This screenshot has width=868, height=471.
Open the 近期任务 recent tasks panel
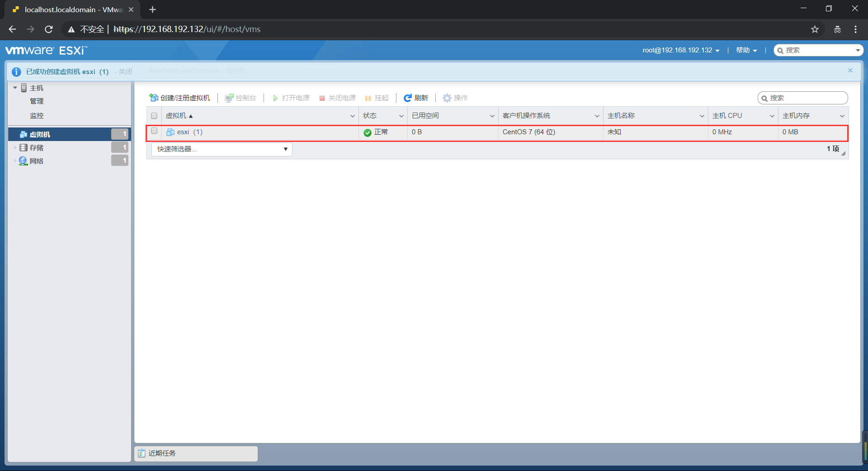click(x=196, y=453)
